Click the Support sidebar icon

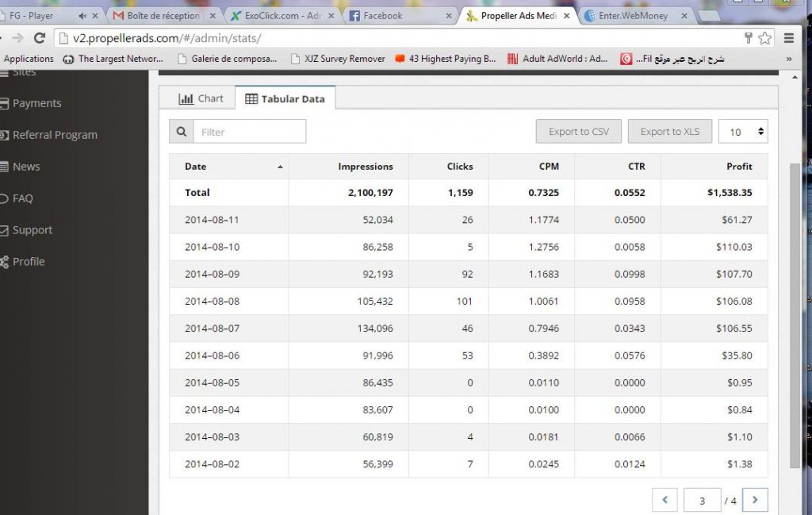pyautogui.click(x=5, y=230)
